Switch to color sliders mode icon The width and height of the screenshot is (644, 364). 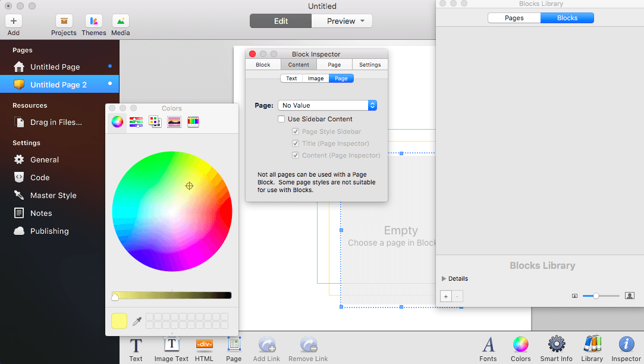(x=136, y=121)
